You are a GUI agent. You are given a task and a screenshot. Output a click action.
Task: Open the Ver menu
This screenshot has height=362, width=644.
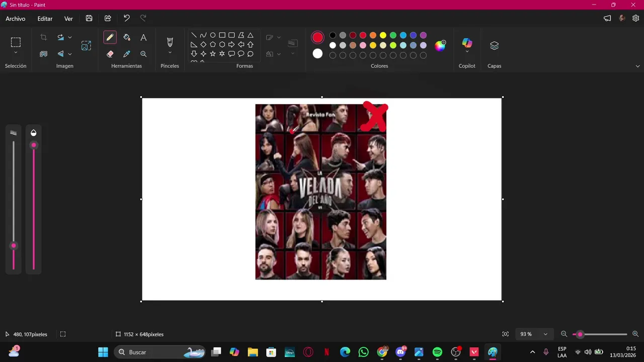(68, 19)
